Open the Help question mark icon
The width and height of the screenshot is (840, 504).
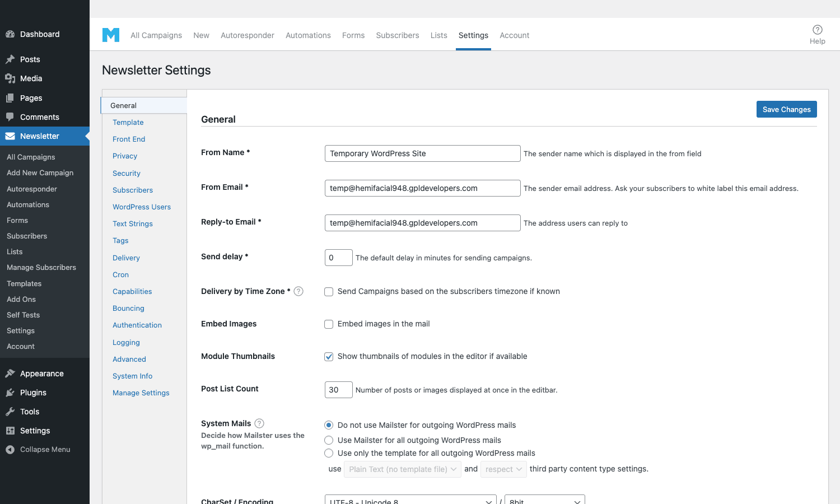coord(818,30)
